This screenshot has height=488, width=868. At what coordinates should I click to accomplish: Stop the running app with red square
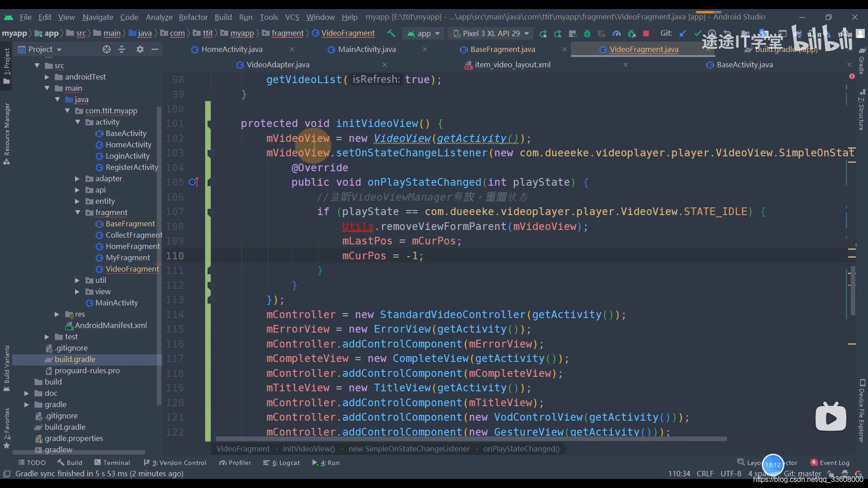(646, 33)
